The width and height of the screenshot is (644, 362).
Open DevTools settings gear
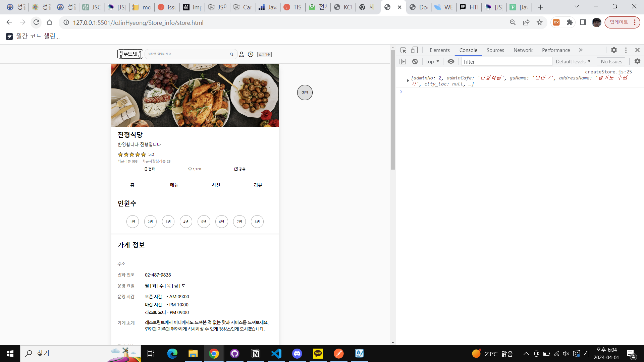(614, 50)
